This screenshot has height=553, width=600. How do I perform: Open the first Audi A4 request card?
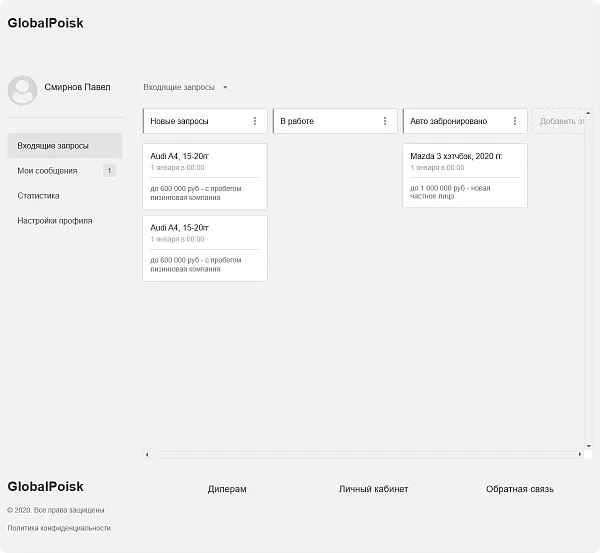205,176
